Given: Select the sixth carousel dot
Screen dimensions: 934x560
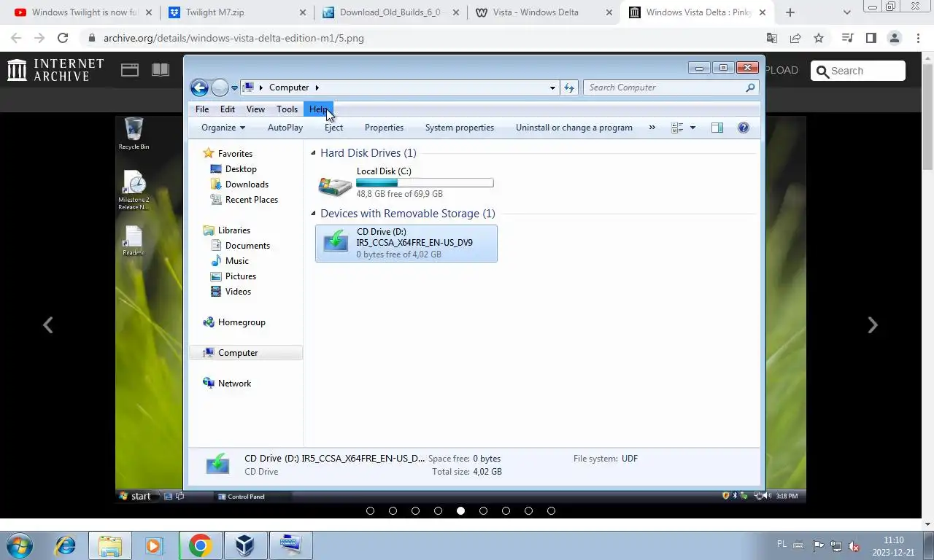Looking at the screenshot, I should (x=483, y=511).
